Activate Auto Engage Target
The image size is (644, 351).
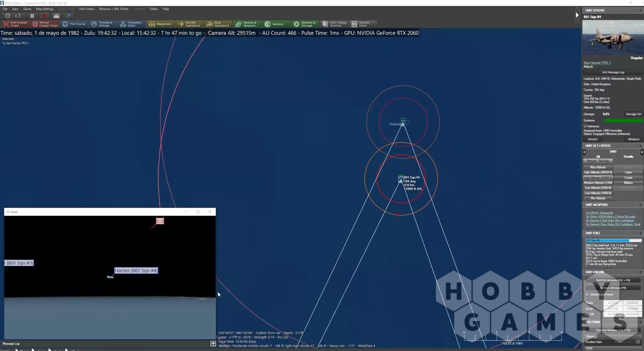tap(16, 24)
